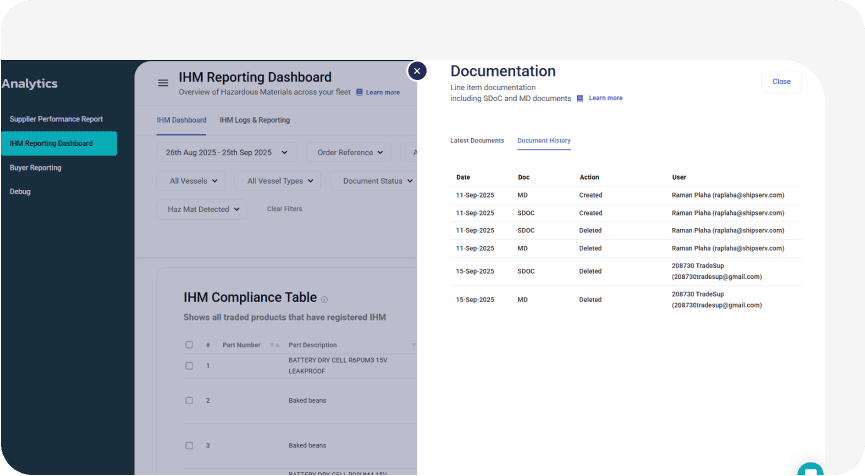865x476 pixels.
Task: Click the book icon next to the dashboard Learn more
Action: click(359, 92)
